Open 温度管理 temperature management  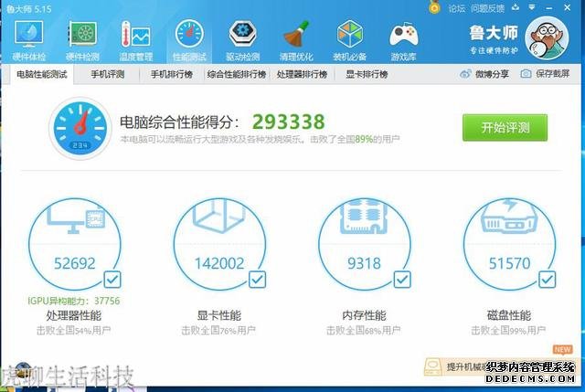[136, 40]
